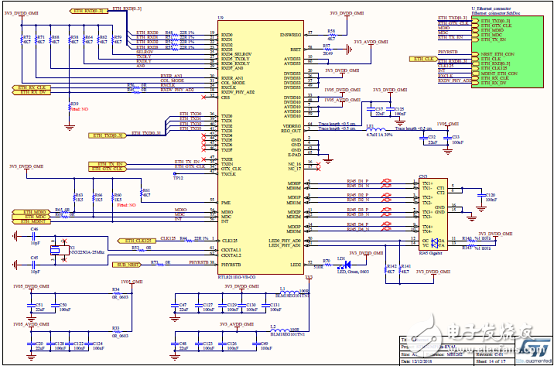Select the C46 10pF capacitor symbol
This screenshot has width=554, height=366.
tap(34, 235)
